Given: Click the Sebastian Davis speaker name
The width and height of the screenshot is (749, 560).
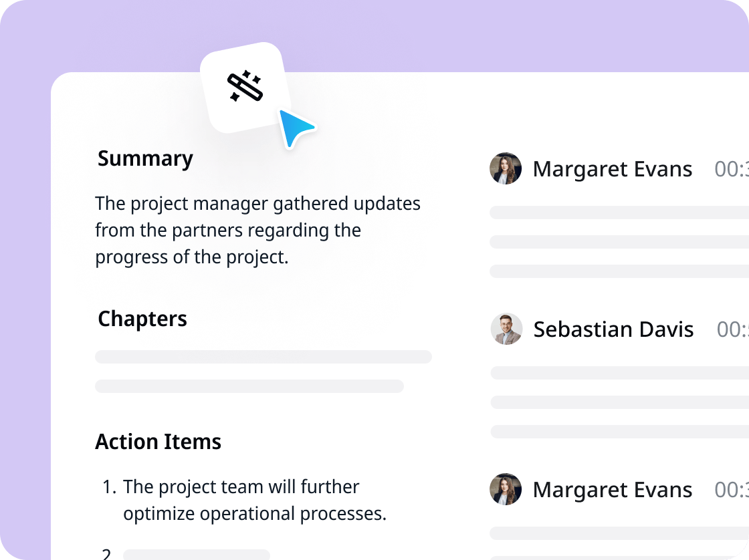Looking at the screenshot, I should pyautogui.click(x=613, y=329).
